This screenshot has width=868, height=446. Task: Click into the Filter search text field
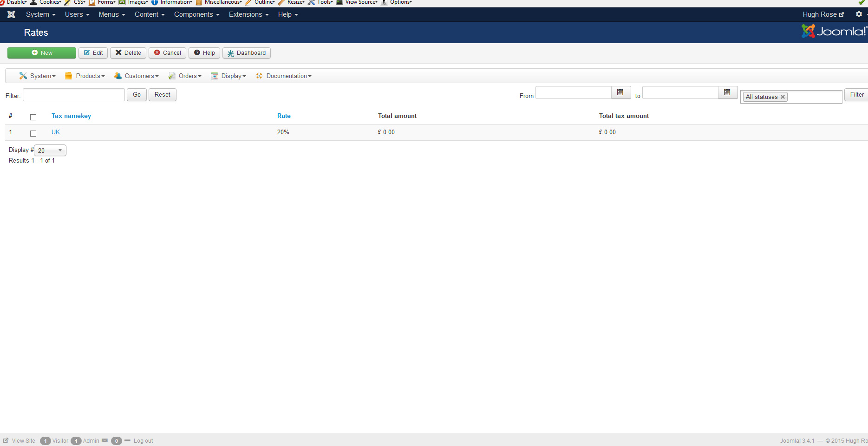(x=74, y=95)
